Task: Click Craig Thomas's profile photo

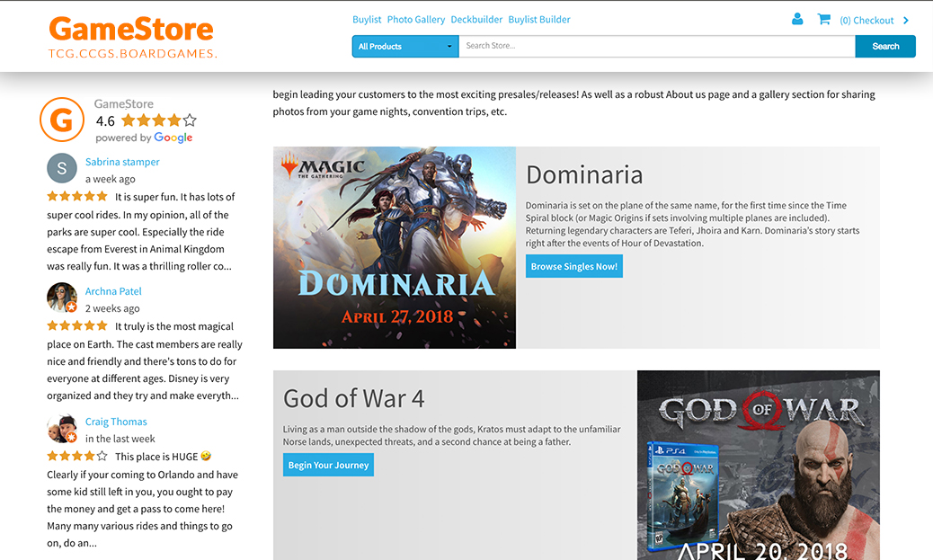Action: click(x=62, y=429)
